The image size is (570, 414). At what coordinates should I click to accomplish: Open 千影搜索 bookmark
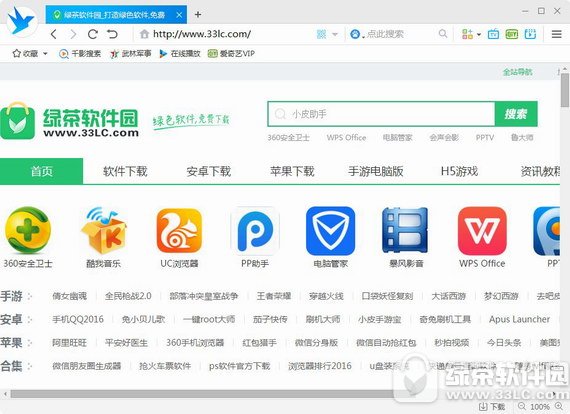(x=80, y=54)
